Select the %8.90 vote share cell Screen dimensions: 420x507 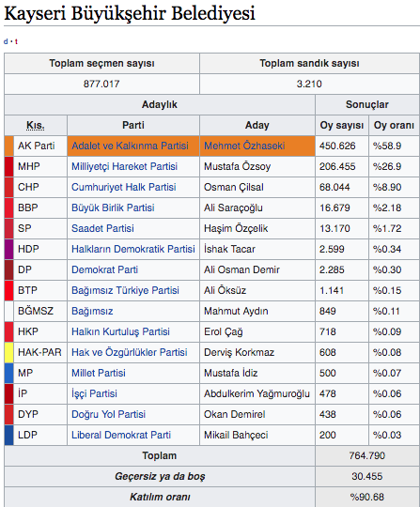pos(394,187)
